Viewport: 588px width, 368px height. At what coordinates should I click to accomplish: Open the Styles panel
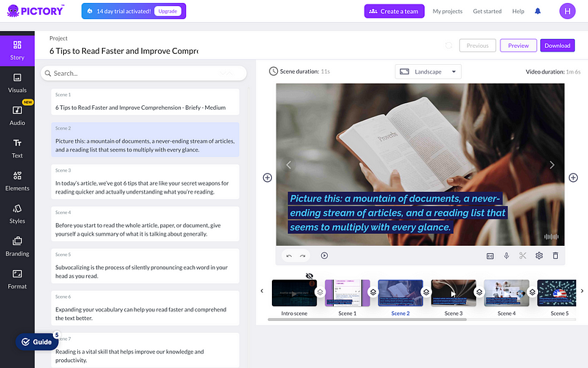pyautogui.click(x=17, y=213)
